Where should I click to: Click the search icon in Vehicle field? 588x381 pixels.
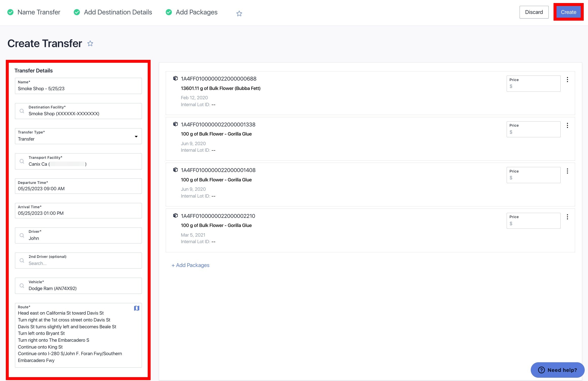(x=22, y=286)
